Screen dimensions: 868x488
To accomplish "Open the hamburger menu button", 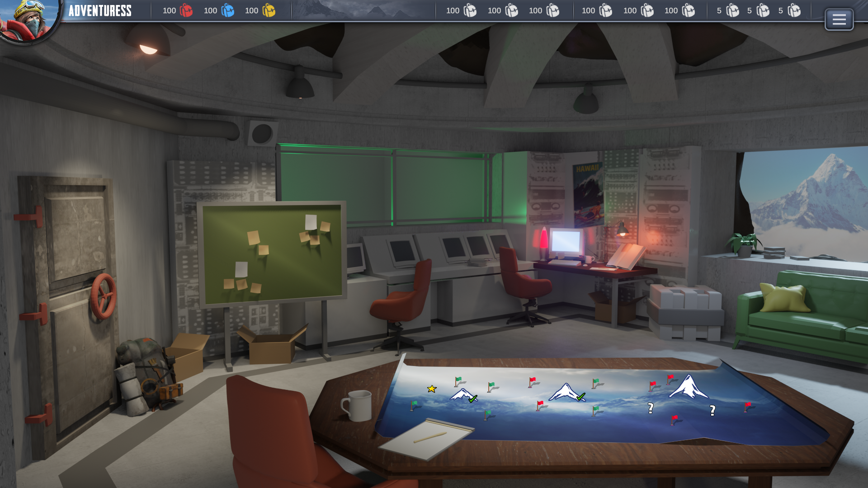I will pyautogui.click(x=839, y=19).
